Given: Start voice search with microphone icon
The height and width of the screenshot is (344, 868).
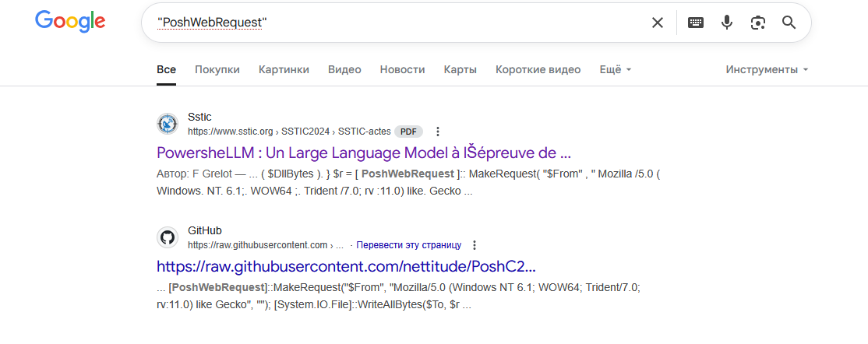Looking at the screenshot, I should click(x=727, y=23).
